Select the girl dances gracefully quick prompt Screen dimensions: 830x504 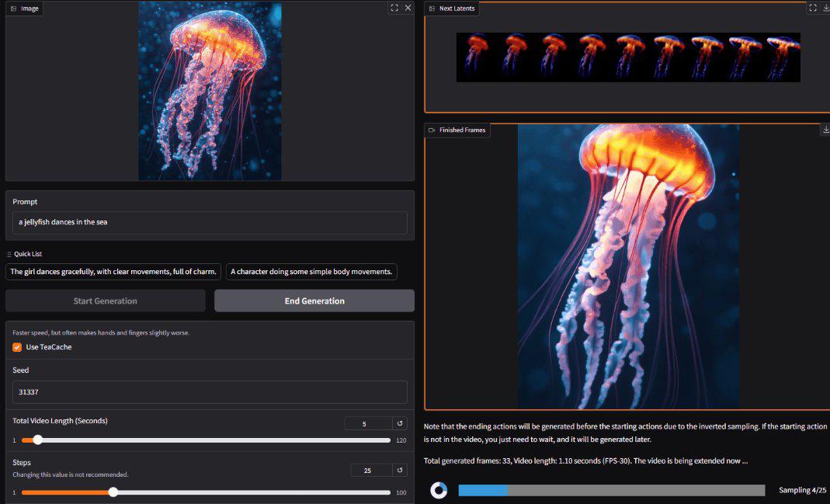pos(112,272)
